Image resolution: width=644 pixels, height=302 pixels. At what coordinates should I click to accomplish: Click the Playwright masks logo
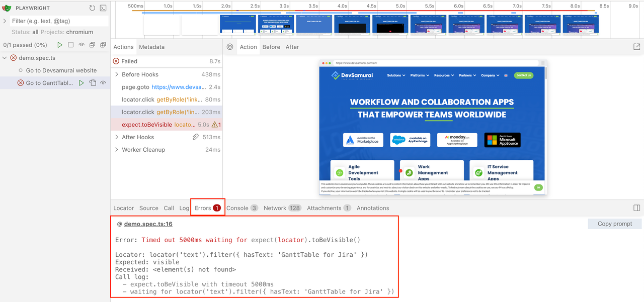[7, 8]
